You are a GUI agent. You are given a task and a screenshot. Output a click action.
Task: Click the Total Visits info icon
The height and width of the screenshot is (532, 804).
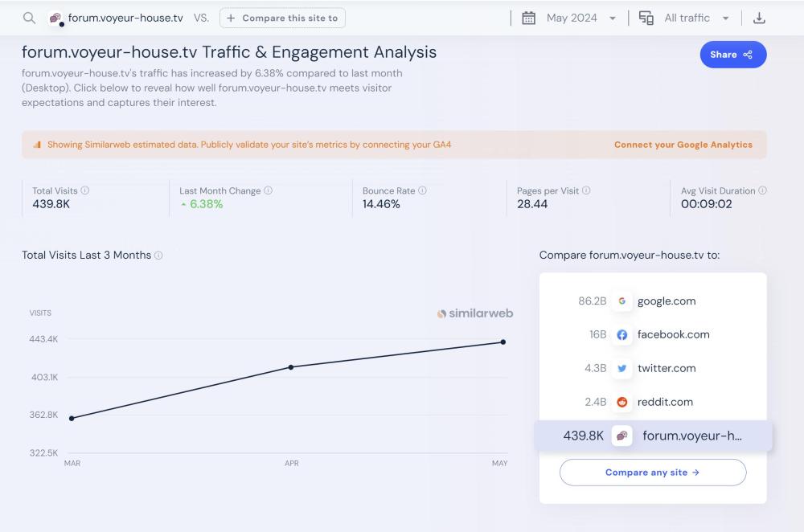point(85,191)
